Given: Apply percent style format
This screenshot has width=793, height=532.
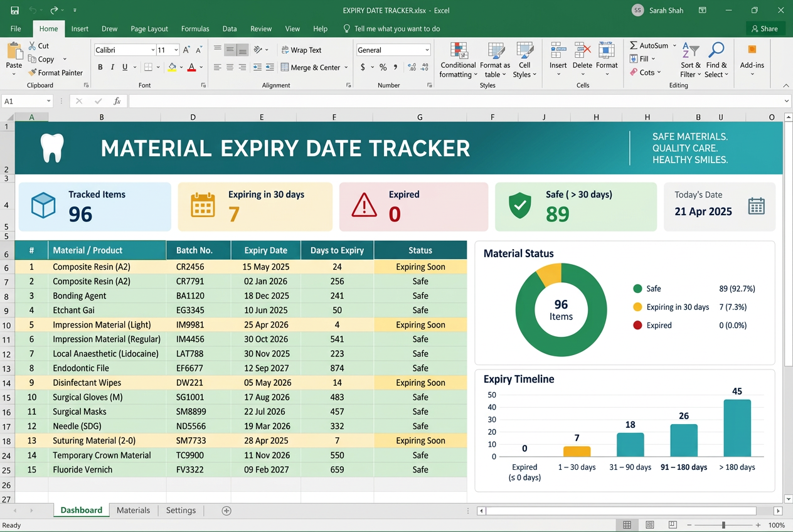Looking at the screenshot, I should [383, 67].
